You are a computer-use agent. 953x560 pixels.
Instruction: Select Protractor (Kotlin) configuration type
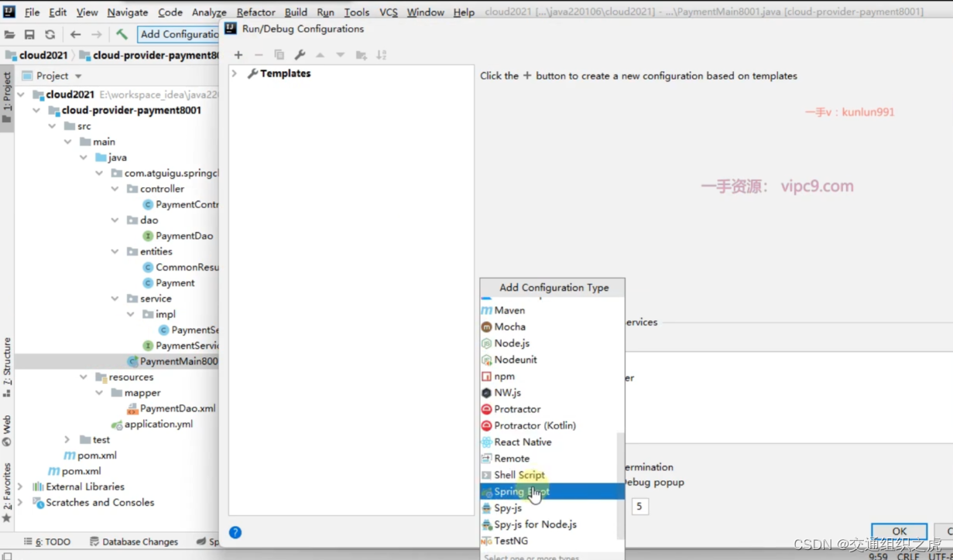click(552, 425)
